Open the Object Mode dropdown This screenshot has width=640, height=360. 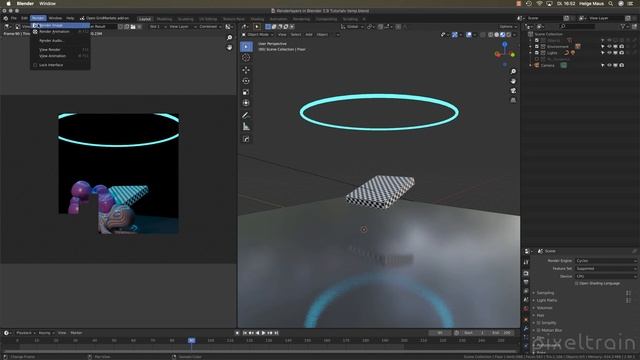[x=257, y=35]
